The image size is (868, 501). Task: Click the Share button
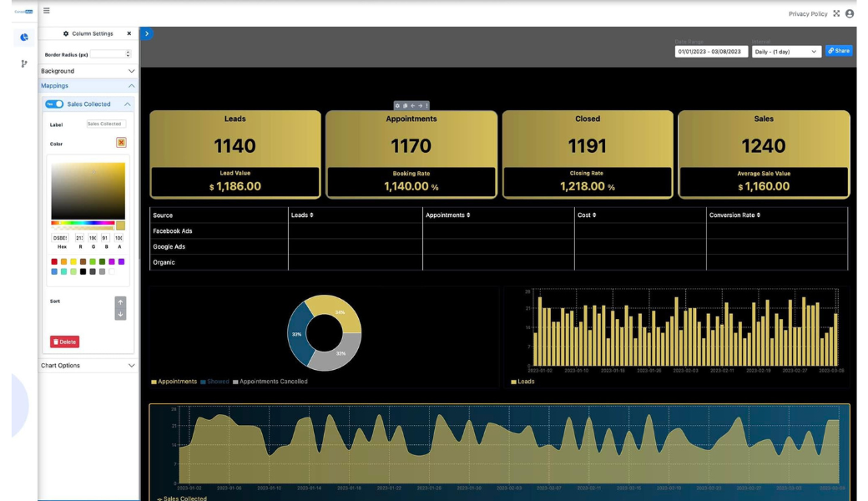click(839, 51)
